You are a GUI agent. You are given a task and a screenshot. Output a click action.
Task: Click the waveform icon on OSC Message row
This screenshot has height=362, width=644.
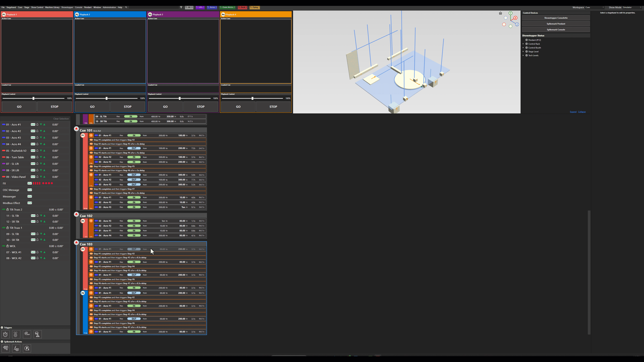pyautogui.click(x=30, y=190)
